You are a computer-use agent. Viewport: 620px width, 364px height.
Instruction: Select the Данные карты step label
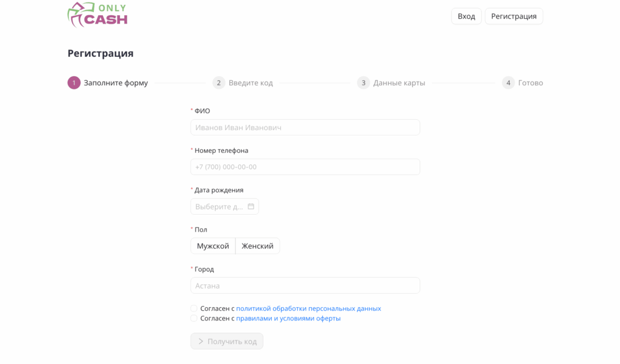pos(399,83)
